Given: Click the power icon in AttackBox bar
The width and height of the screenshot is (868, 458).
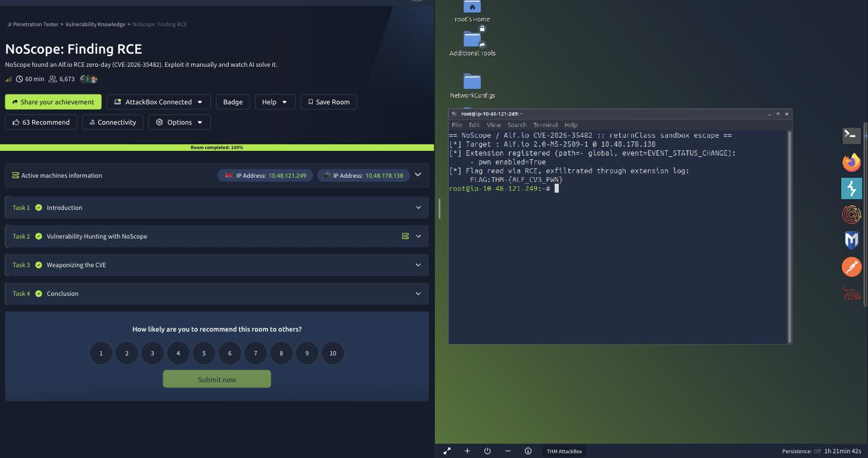Looking at the screenshot, I should 487,451.
